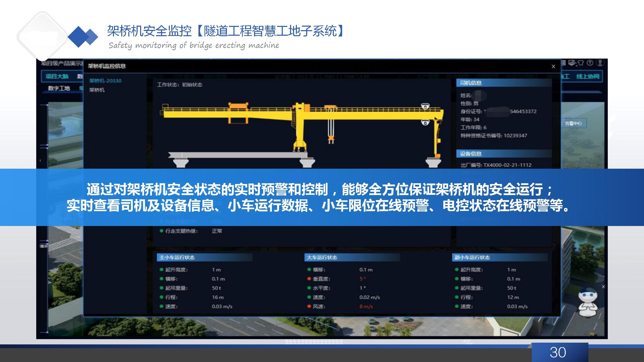Click the 设备信息 panel header
The height and width of the screenshot is (362, 644).
click(504, 154)
